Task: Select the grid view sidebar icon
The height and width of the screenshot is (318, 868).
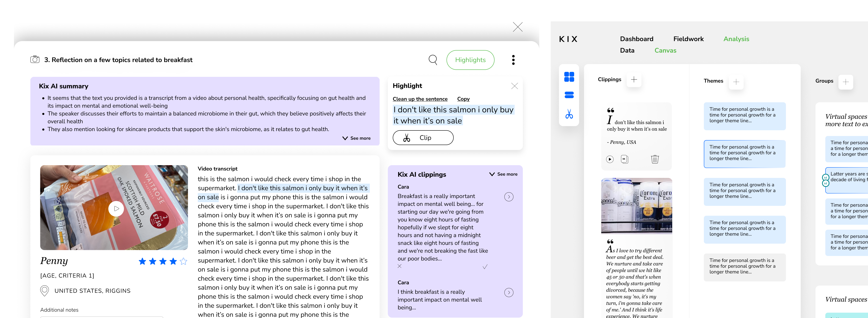Action: [x=569, y=77]
